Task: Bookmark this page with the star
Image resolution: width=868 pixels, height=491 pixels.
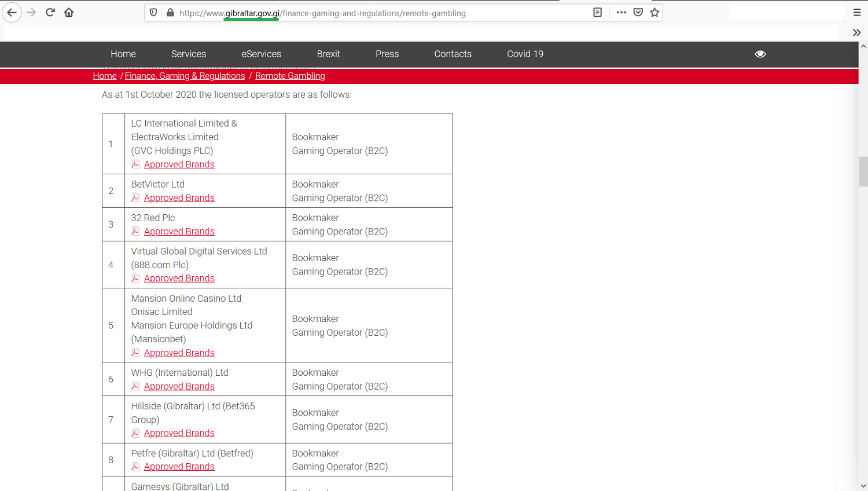Action: [654, 12]
